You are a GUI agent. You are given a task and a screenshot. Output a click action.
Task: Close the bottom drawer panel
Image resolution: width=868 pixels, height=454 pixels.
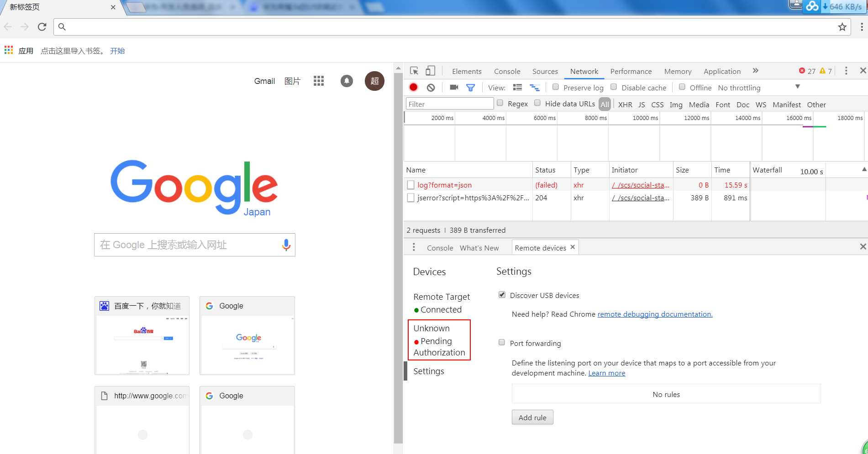coord(863,246)
